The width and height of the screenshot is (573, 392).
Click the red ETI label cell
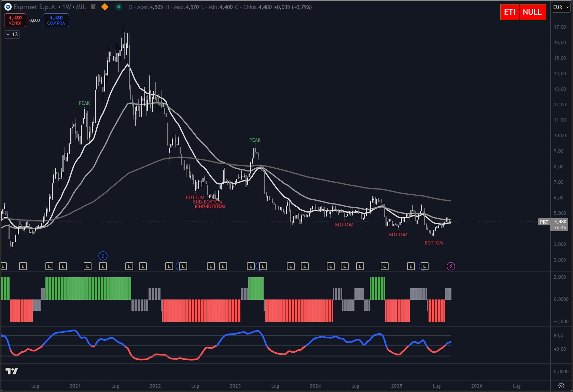[x=510, y=12]
